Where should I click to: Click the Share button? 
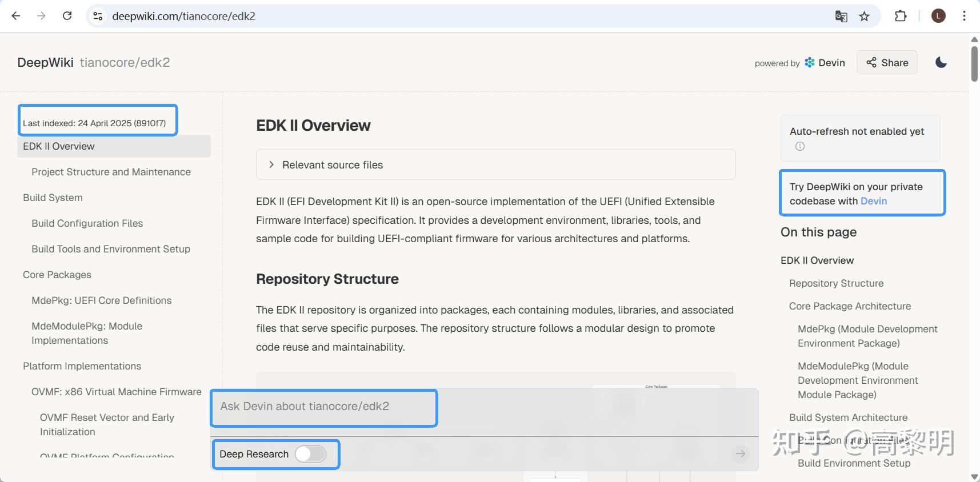887,63
